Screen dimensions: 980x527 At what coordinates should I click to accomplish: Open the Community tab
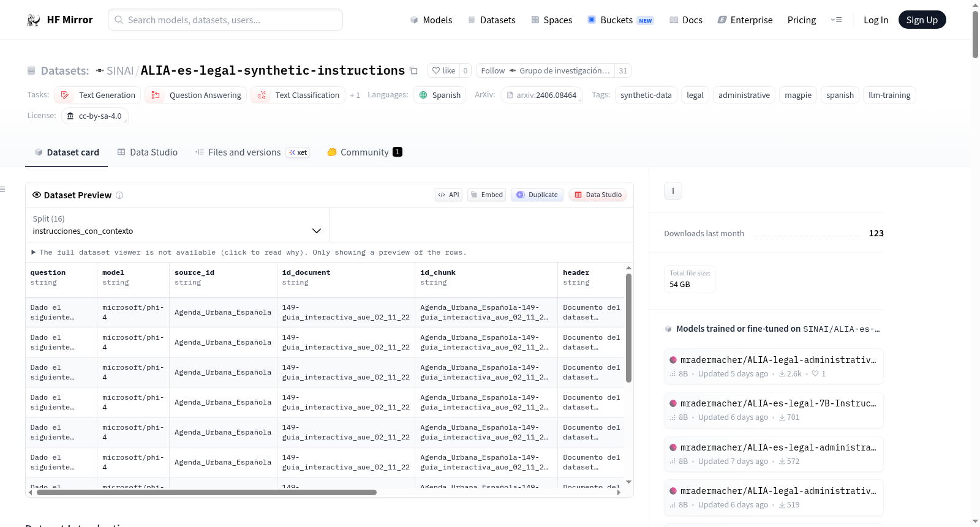pos(364,152)
